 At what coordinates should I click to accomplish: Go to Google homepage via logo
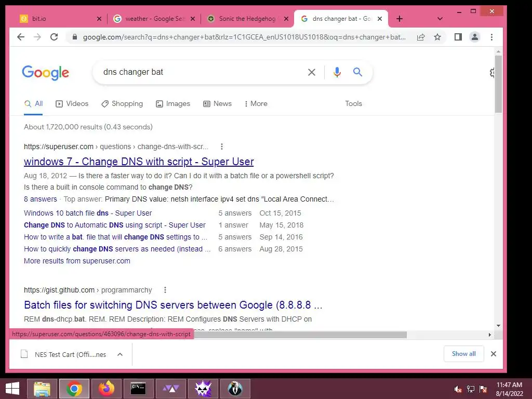[46, 73]
